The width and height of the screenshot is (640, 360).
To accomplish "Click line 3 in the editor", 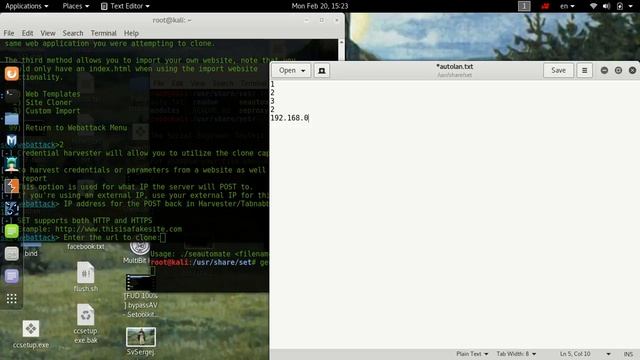I will 272,101.
